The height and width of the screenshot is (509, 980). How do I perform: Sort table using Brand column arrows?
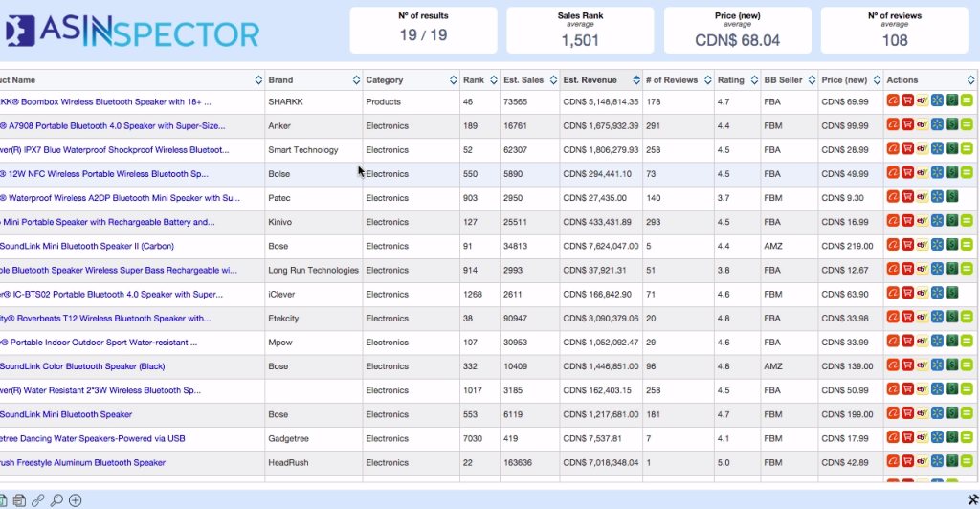356,80
